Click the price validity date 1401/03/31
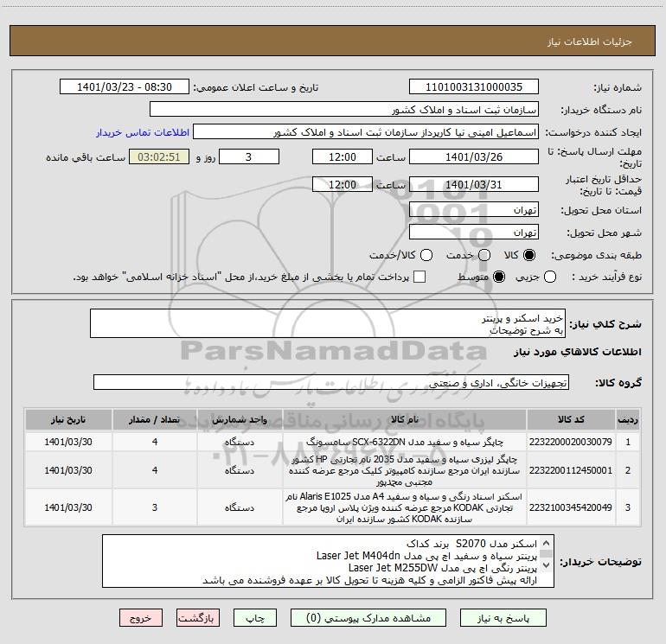This screenshot has width=666, height=644. pyautogui.click(x=474, y=184)
